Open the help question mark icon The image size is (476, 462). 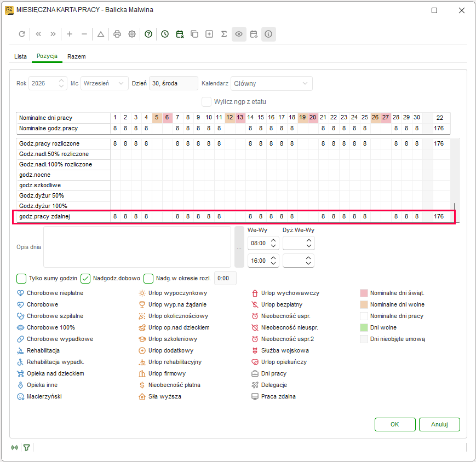pos(148,34)
